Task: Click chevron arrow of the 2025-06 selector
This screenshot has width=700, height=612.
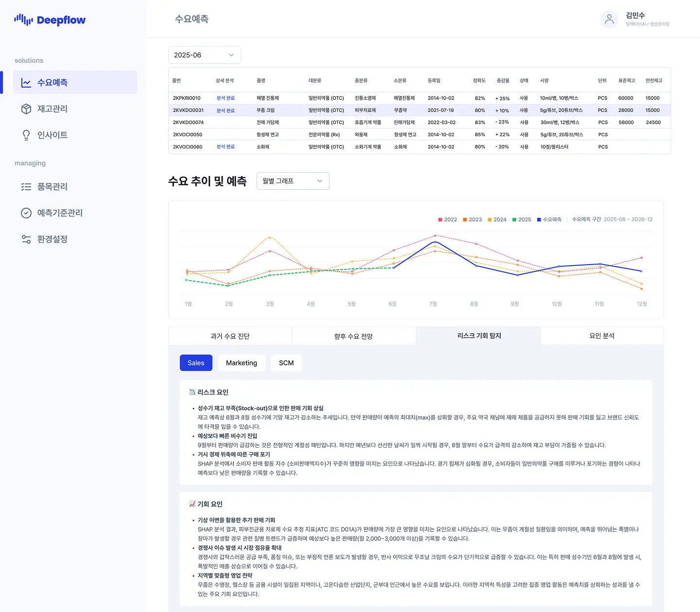Action: point(231,55)
